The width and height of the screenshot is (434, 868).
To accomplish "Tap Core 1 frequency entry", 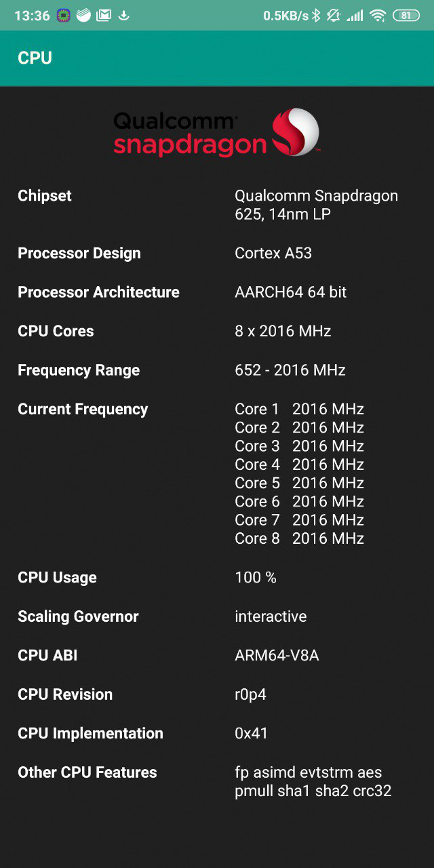I will (x=299, y=409).
